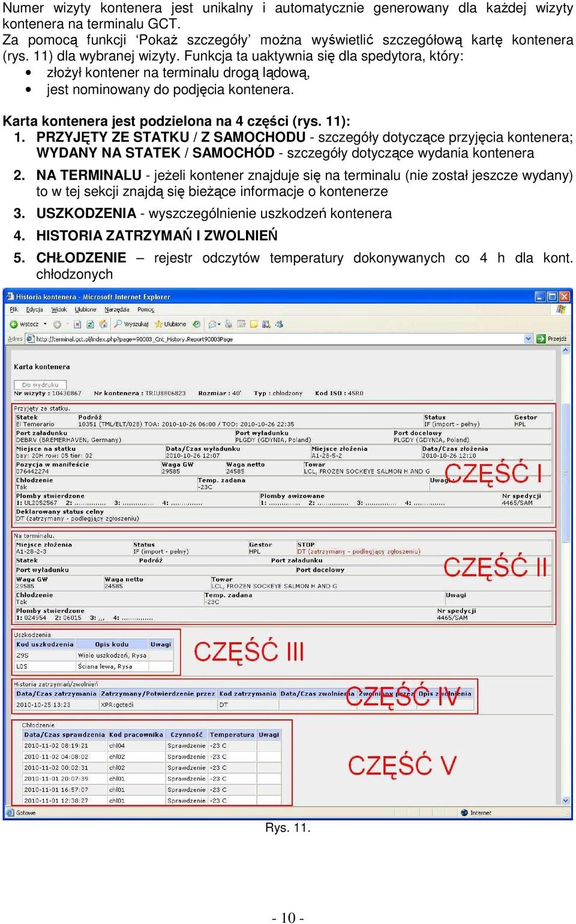Click the Gotowe status bar text
The height and width of the screenshot is (924, 576).
26,813
